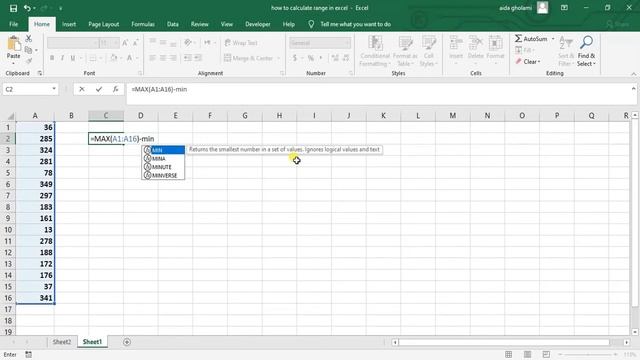Click the Cut scissors icon

(29, 38)
